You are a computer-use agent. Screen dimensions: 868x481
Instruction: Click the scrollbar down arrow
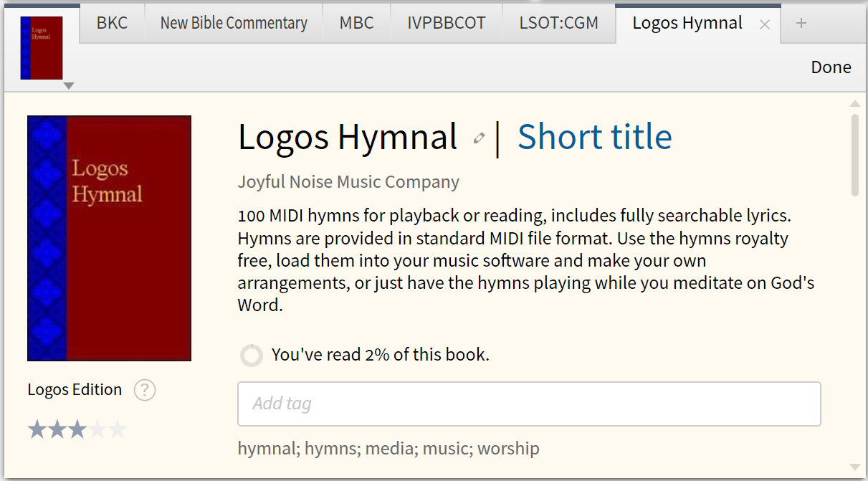(x=854, y=467)
